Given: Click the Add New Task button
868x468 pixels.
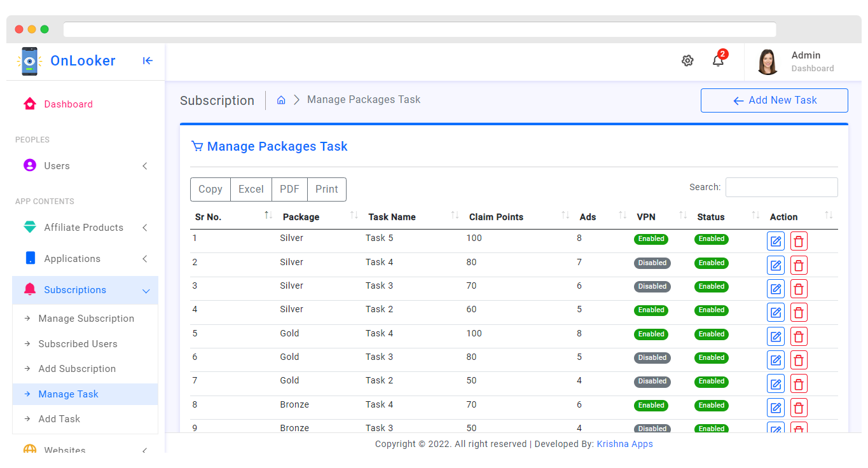Looking at the screenshot, I should click(775, 100).
